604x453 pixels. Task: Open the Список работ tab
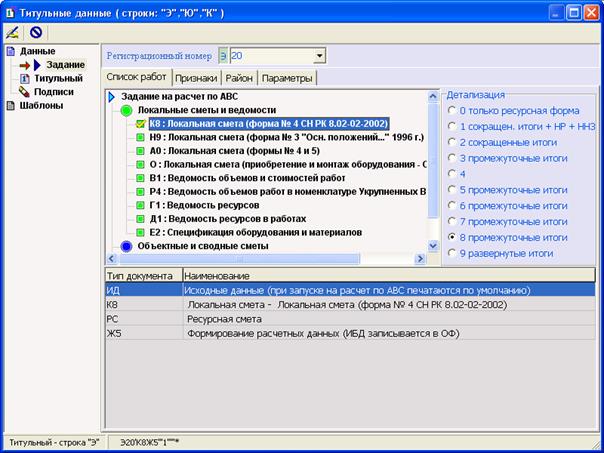coord(136,77)
